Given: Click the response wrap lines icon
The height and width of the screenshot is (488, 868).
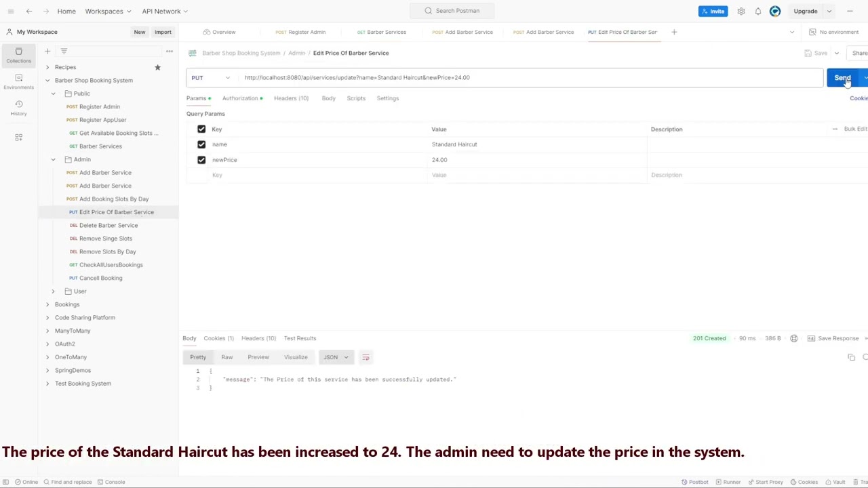Looking at the screenshot, I should (x=366, y=357).
